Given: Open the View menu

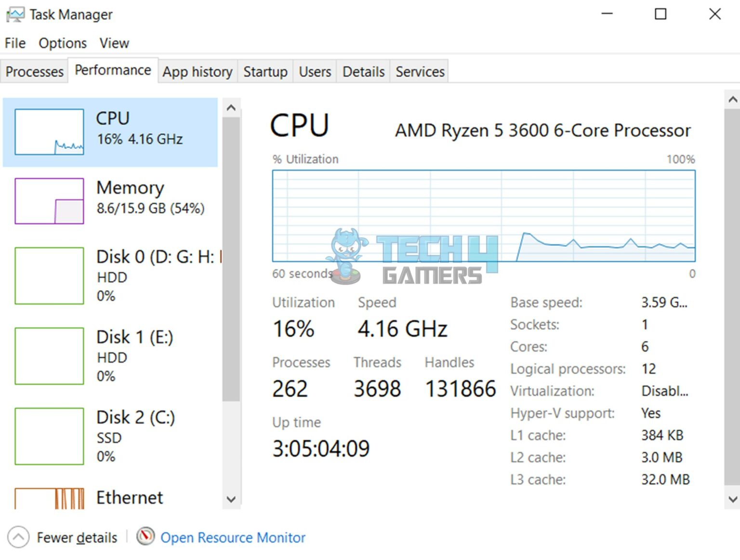Looking at the screenshot, I should point(114,43).
